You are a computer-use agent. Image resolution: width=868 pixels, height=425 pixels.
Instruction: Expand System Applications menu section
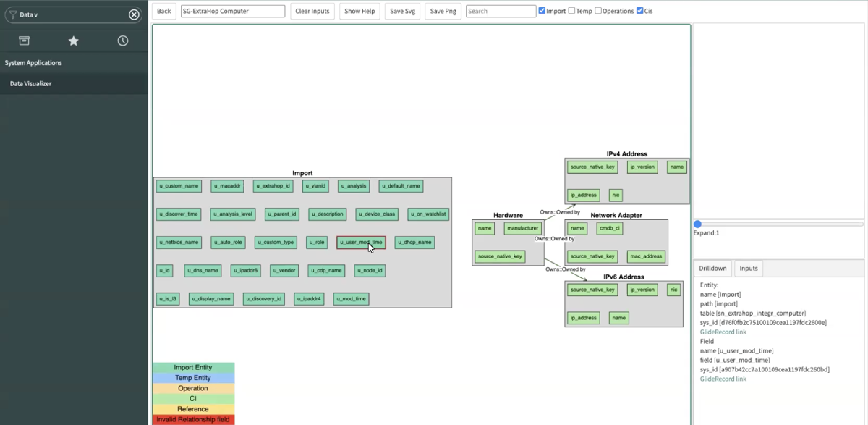tap(33, 63)
